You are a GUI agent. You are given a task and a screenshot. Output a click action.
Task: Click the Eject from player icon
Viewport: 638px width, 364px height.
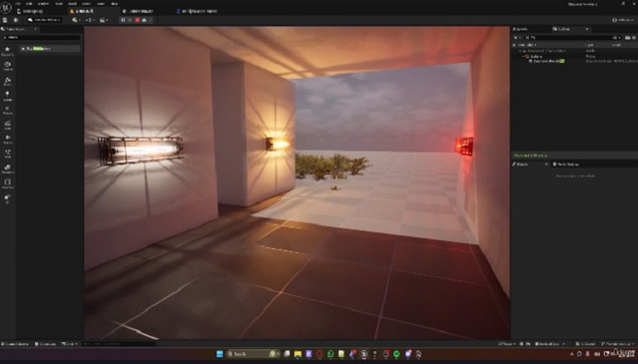coord(144,20)
